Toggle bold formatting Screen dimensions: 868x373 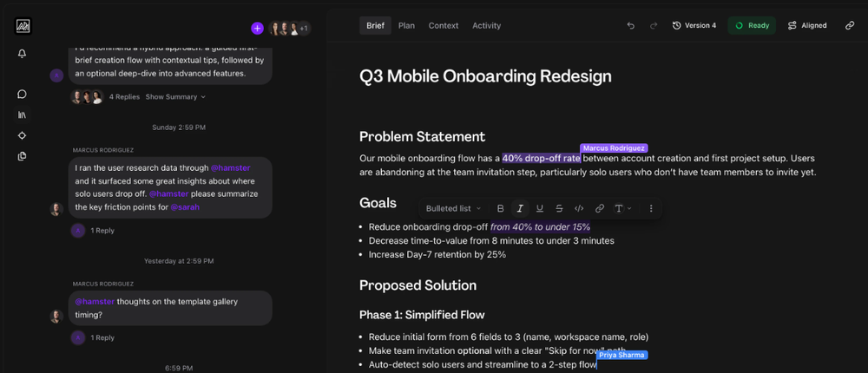pos(500,208)
